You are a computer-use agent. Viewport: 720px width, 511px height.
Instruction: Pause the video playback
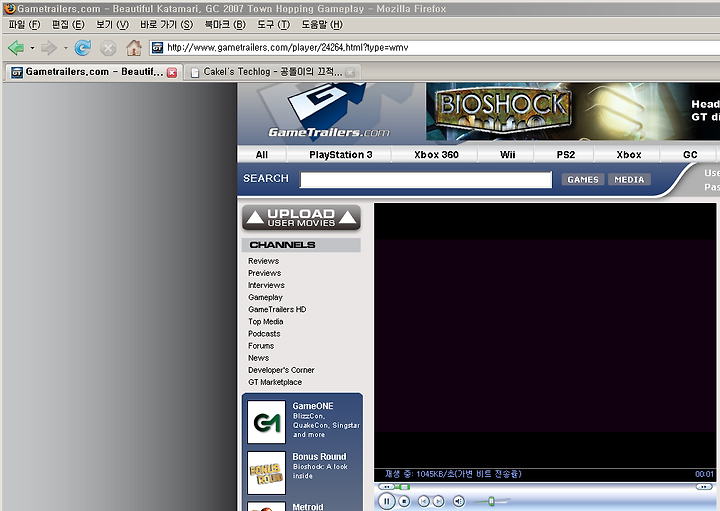(x=387, y=501)
